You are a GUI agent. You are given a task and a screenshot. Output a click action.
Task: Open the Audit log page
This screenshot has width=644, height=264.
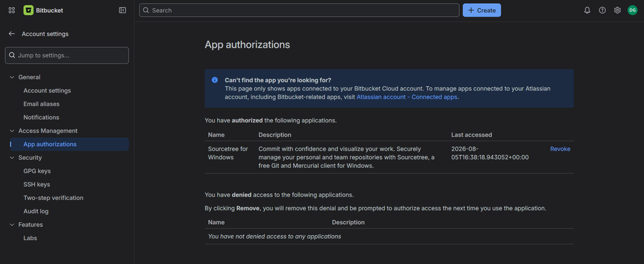pos(35,212)
